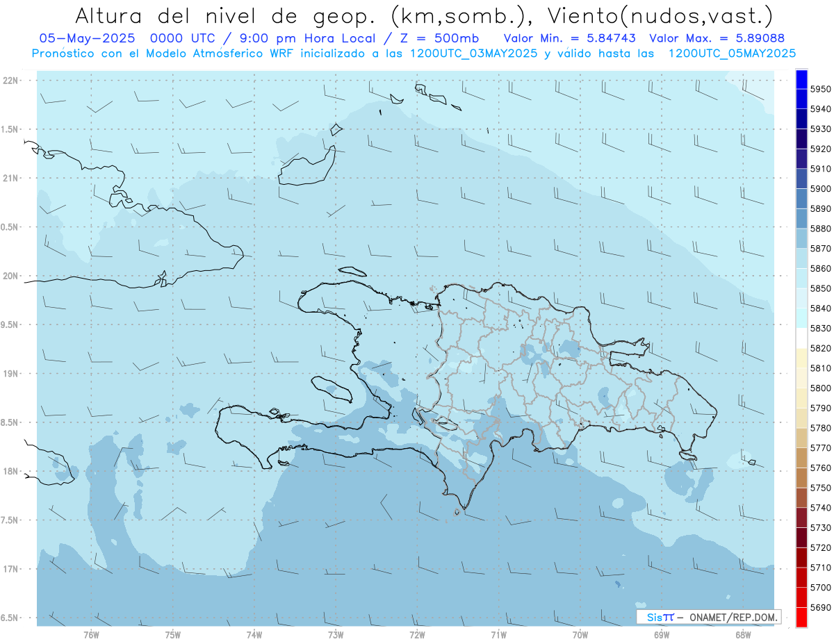Click the '5800' colorbar value

click(821, 388)
